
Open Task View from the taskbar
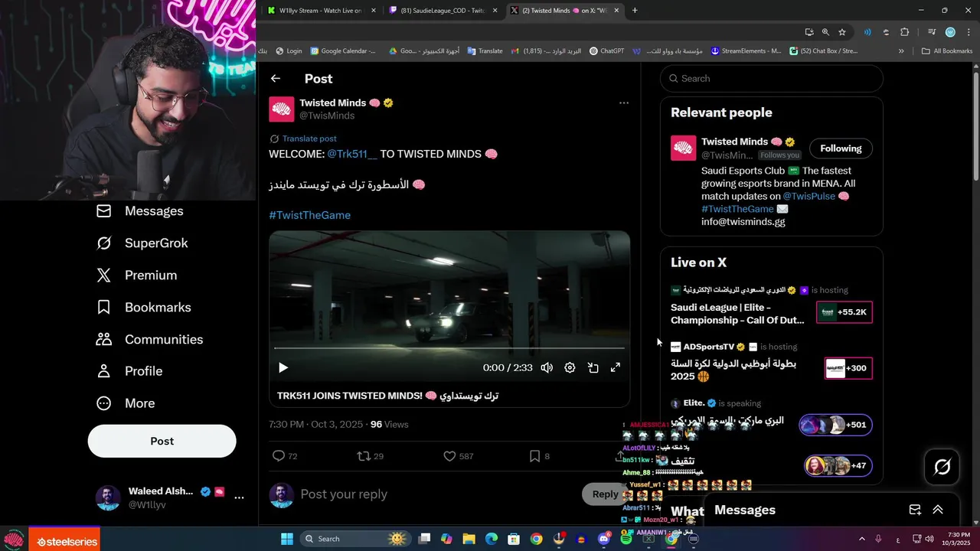click(424, 539)
